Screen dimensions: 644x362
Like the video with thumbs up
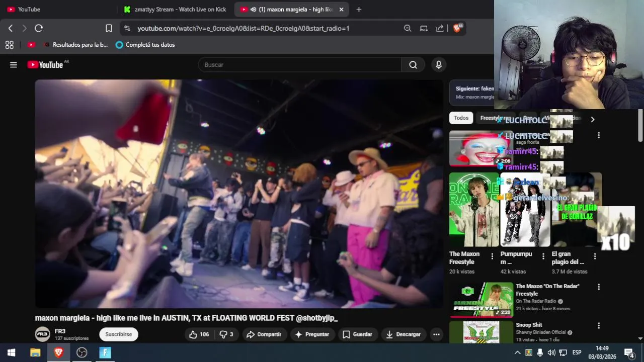coord(199,334)
